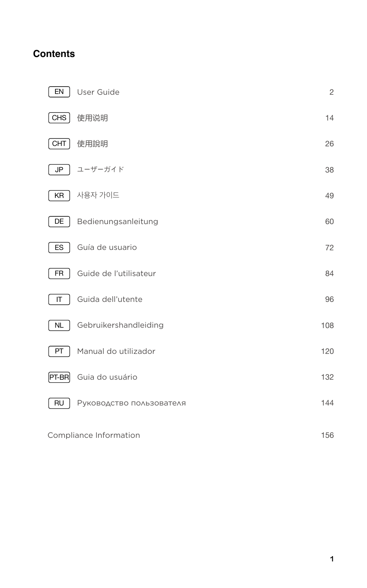Select the DE language badge

click(59, 221)
